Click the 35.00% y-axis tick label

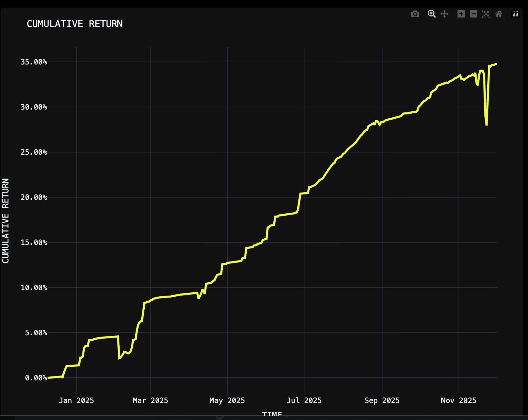(x=34, y=62)
